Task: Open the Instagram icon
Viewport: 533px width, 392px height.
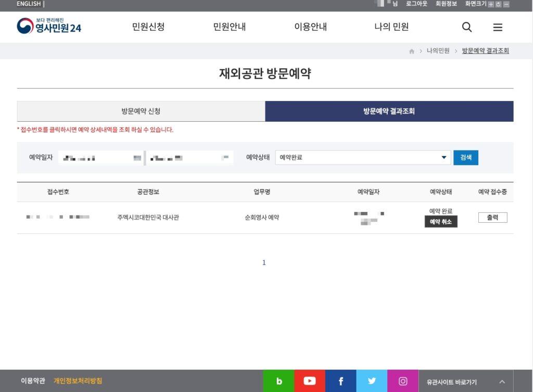Action: click(403, 381)
